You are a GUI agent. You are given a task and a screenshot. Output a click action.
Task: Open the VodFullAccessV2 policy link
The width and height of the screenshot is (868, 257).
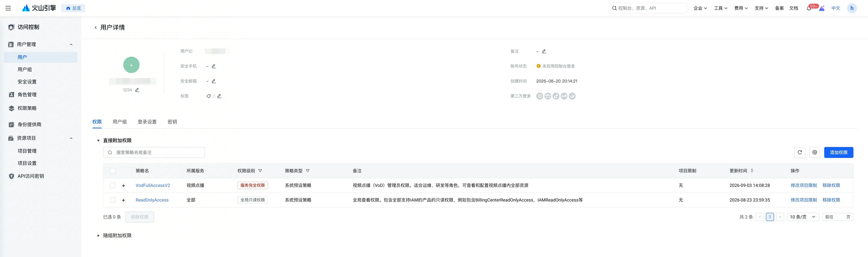pyautogui.click(x=153, y=186)
